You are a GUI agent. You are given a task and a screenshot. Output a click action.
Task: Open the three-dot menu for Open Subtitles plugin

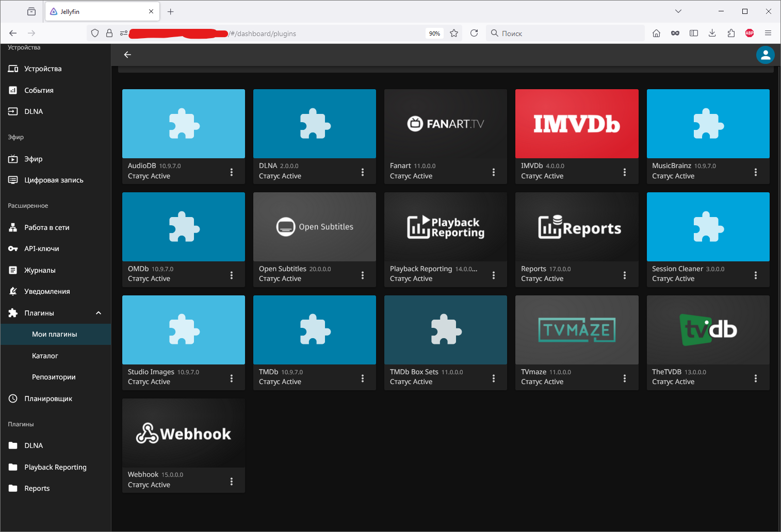pyautogui.click(x=363, y=275)
